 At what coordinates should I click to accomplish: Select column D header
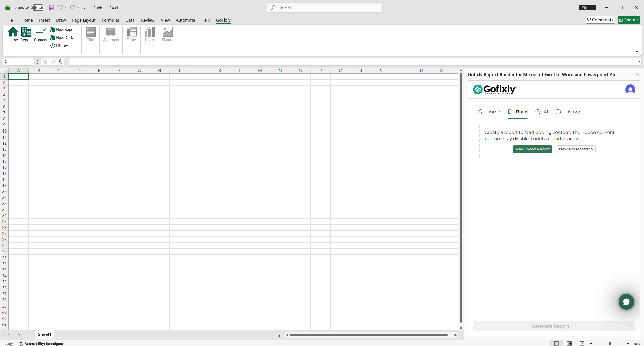[79, 71]
